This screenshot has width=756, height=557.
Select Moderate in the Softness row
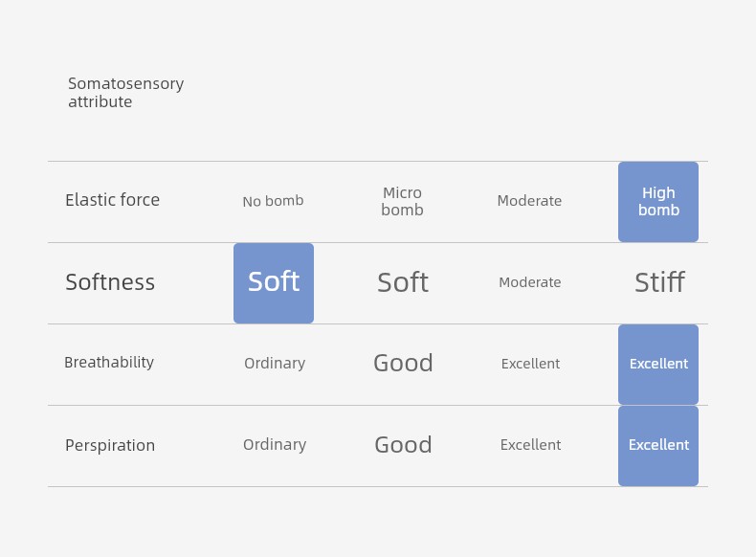click(530, 282)
